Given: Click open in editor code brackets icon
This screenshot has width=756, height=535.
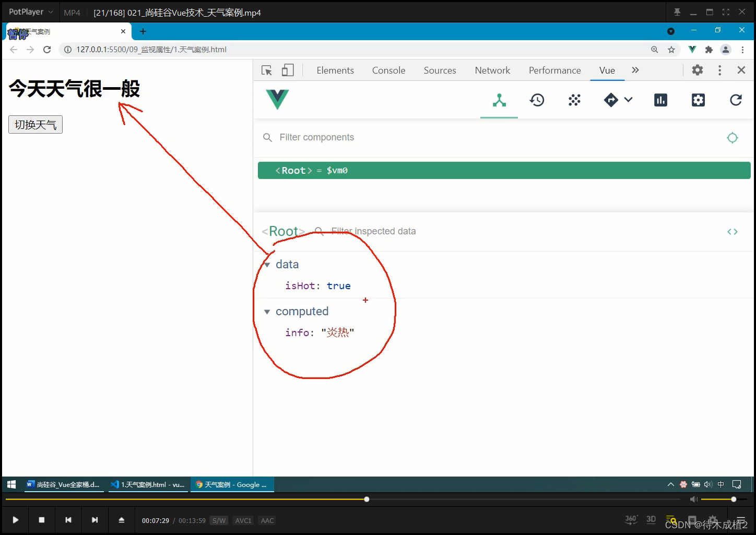Looking at the screenshot, I should click(733, 231).
